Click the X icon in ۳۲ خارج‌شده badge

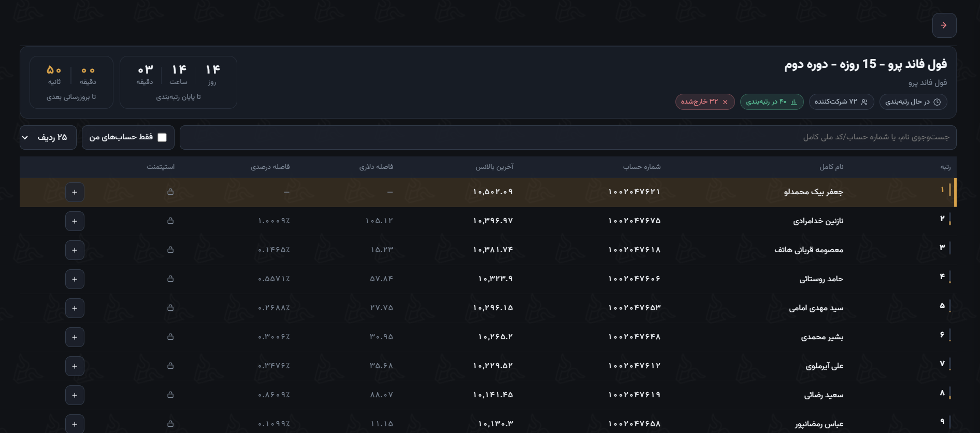(725, 102)
